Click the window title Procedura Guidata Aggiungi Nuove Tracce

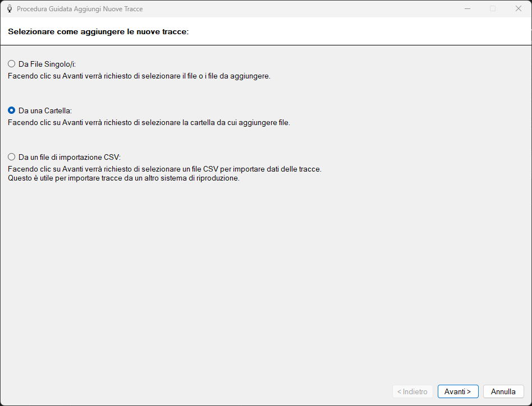point(80,9)
